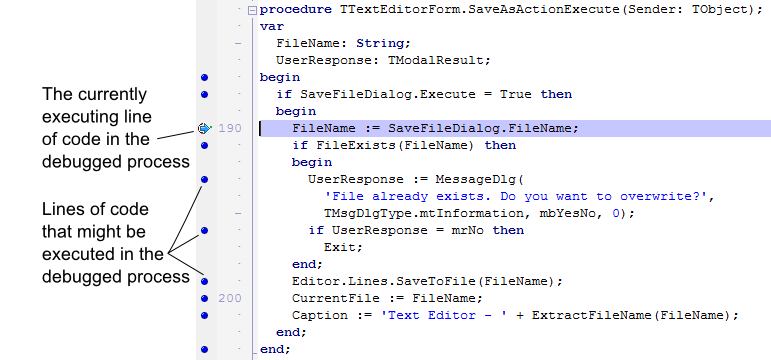Set breakpoint on the blue dot beside 'begin'

(x=205, y=77)
